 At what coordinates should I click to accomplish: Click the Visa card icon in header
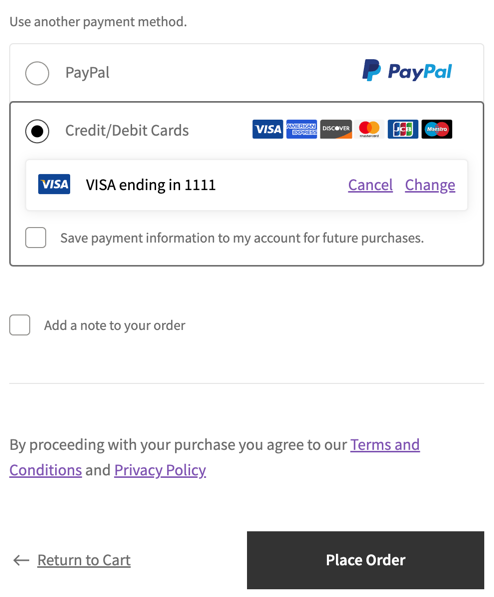click(268, 129)
